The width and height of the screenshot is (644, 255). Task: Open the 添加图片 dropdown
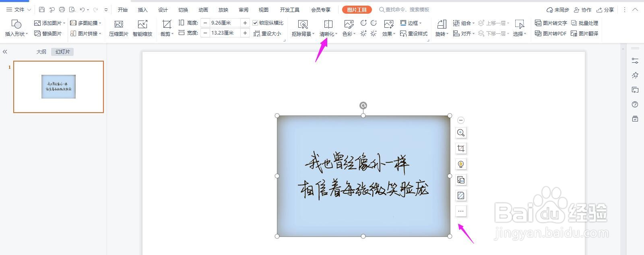(x=50, y=23)
